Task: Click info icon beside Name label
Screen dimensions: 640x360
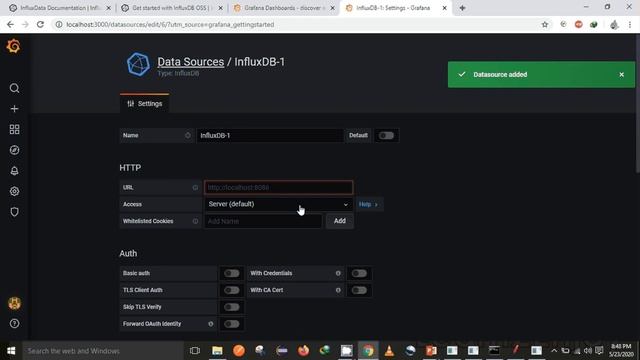Action: coord(188,136)
